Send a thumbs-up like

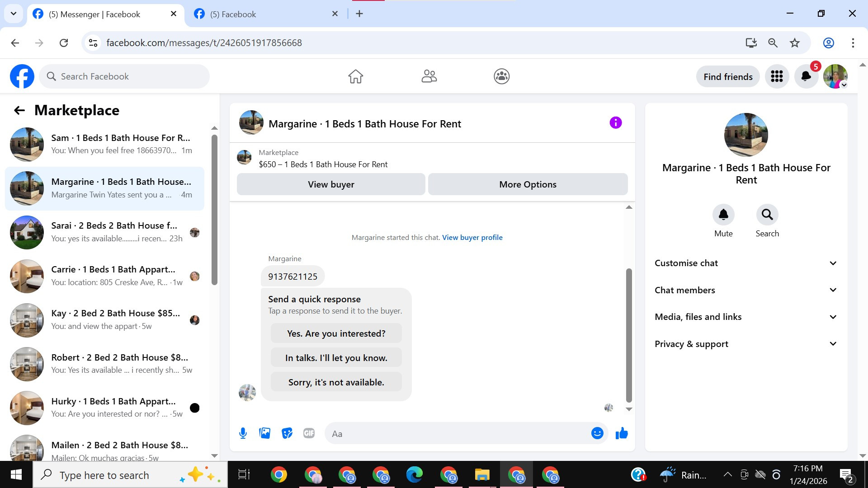click(x=622, y=433)
